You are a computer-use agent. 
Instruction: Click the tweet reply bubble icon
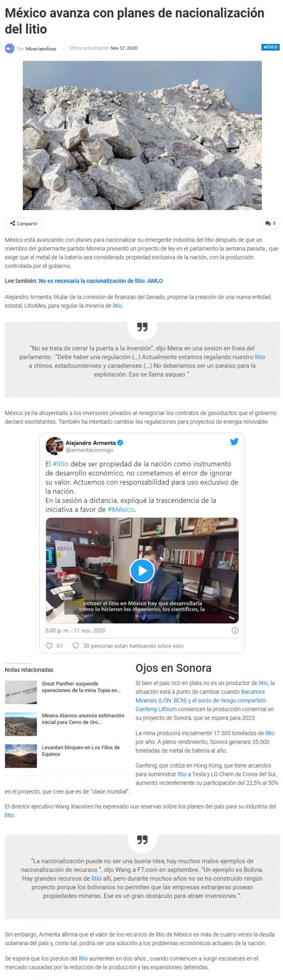tap(76, 646)
